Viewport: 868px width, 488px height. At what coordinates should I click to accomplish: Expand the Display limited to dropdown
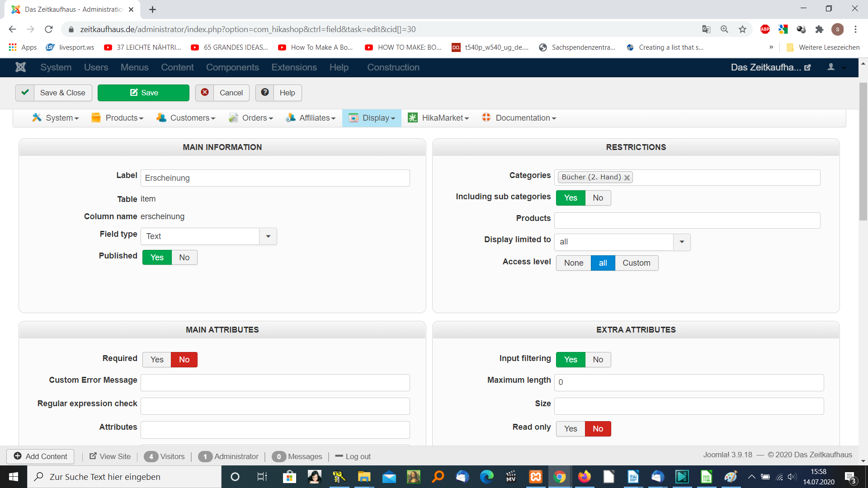pyautogui.click(x=682, y=242)
